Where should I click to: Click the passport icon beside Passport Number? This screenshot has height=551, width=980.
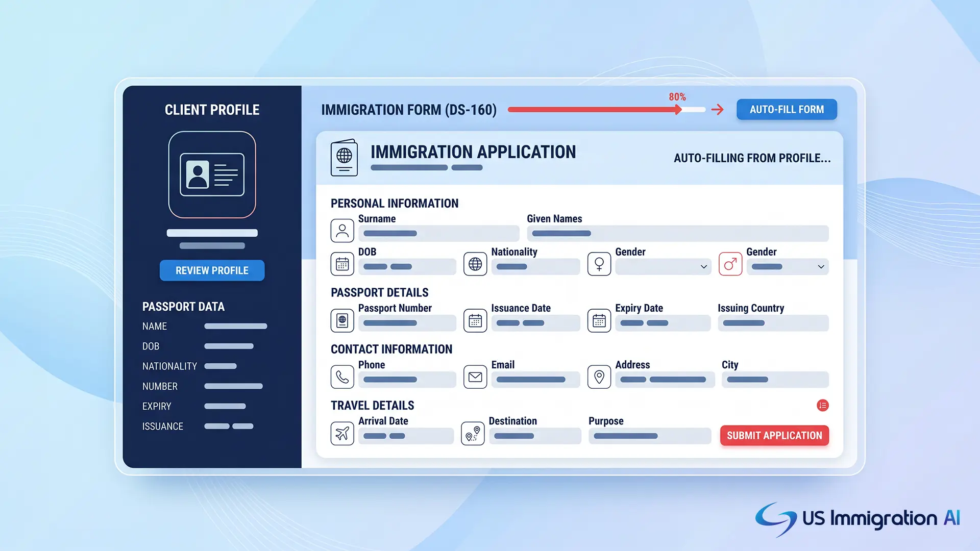(342, 320)
